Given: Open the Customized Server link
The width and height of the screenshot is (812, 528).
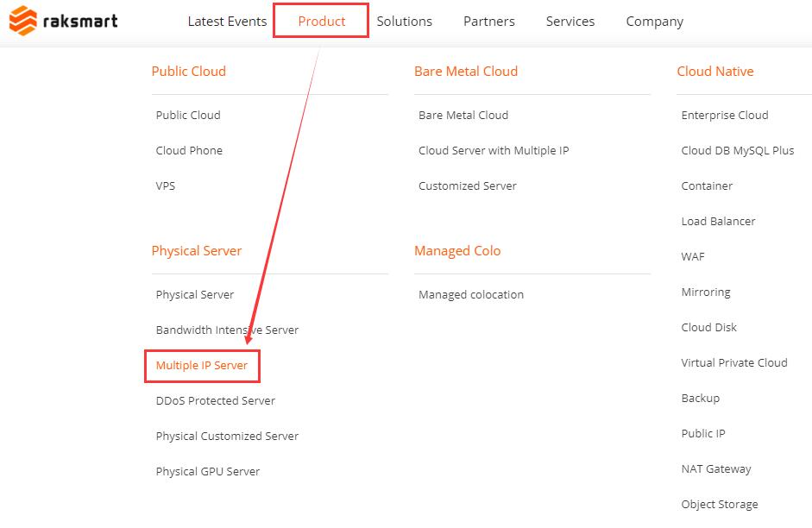Looking at the screenshot, I should tap(467, 185).
